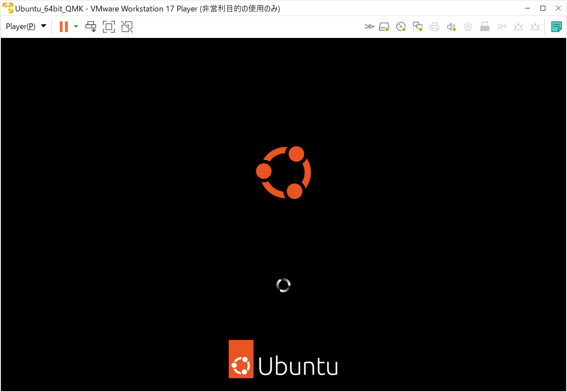Viewport: 567px width, 392px height.
Task: Open the green message log note icon
Action: pyautogui.click(x=557, y=26)
